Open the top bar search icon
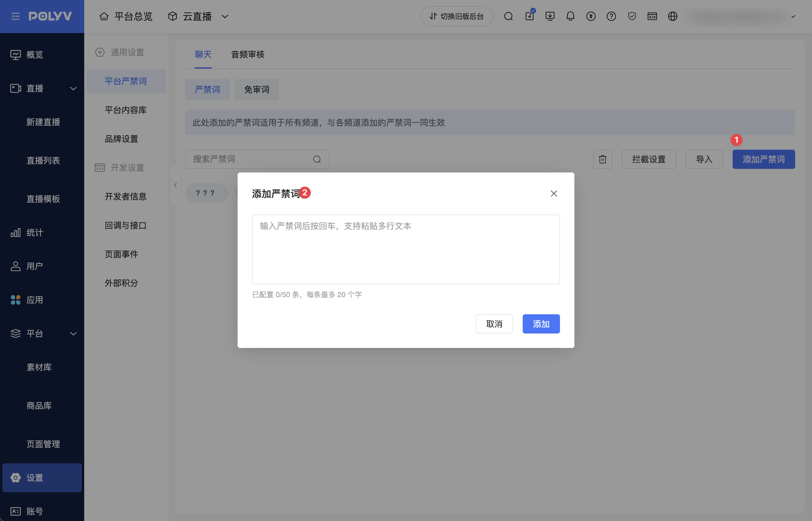 (508, 16)
